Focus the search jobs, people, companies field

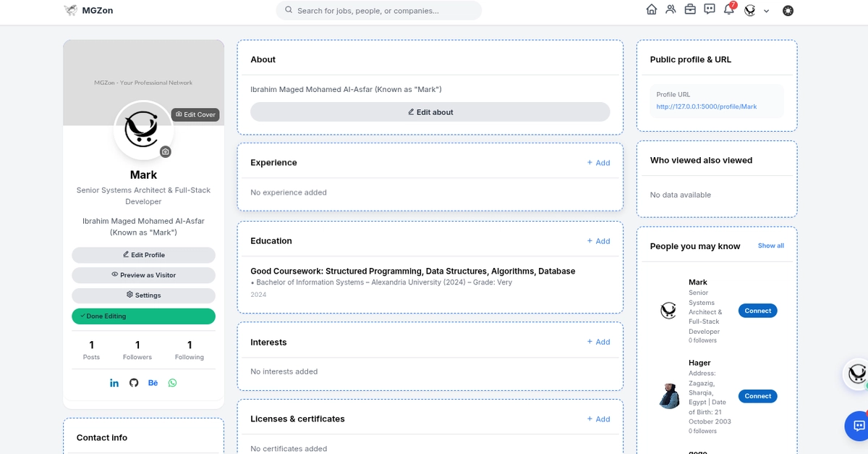[x=379, y=10]
